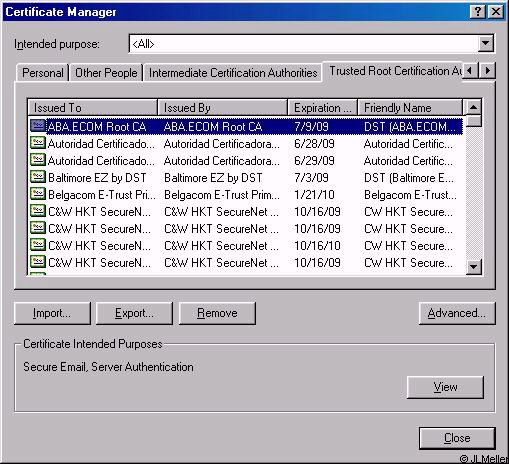
Task: Select the Trusted Root Certification Authorities tab
Action: tap(393, 71)
